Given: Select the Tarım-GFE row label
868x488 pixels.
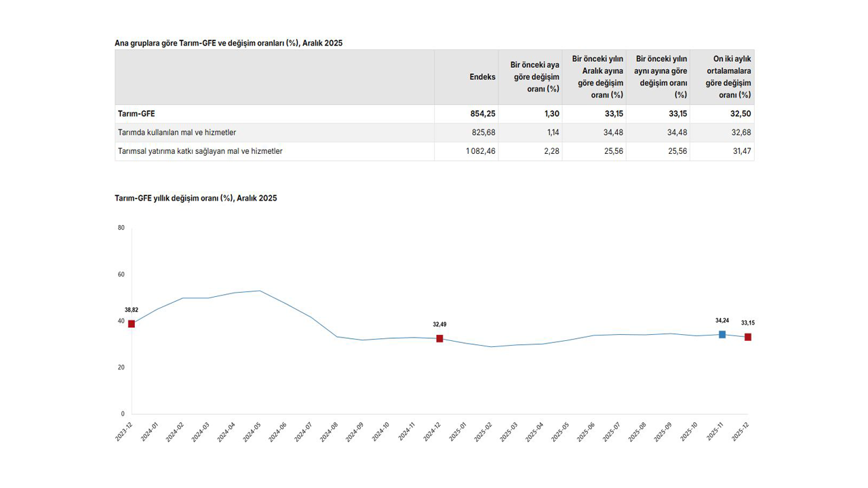Looking at the screenshot, I should [137, 114].
